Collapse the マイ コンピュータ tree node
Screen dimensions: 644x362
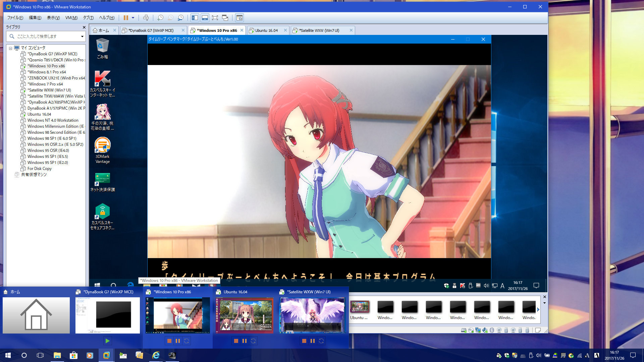(10, 48)
